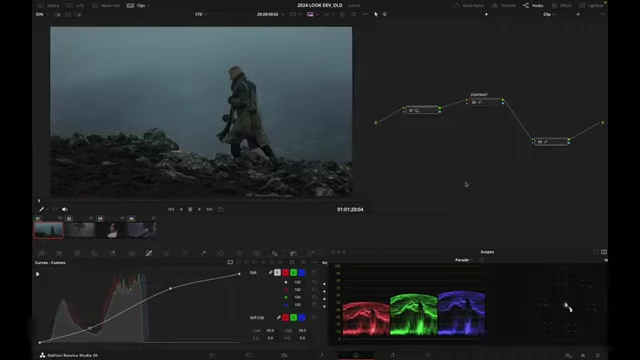Open the LUTs panel
Screen dimensions: 640x360
pos(76,6)
